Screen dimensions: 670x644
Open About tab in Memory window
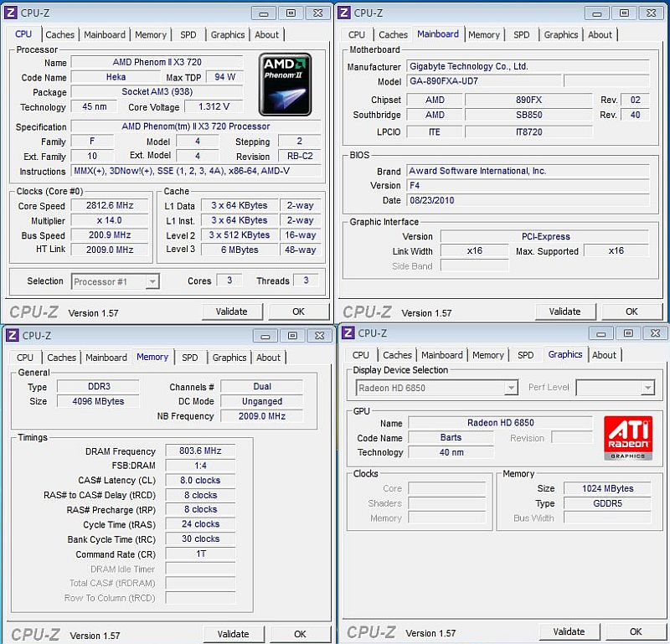point(268,358)
